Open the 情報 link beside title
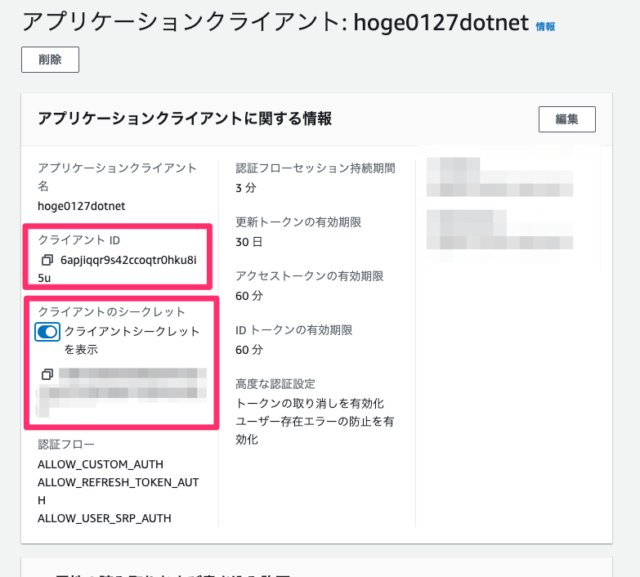 pos(545,26)
